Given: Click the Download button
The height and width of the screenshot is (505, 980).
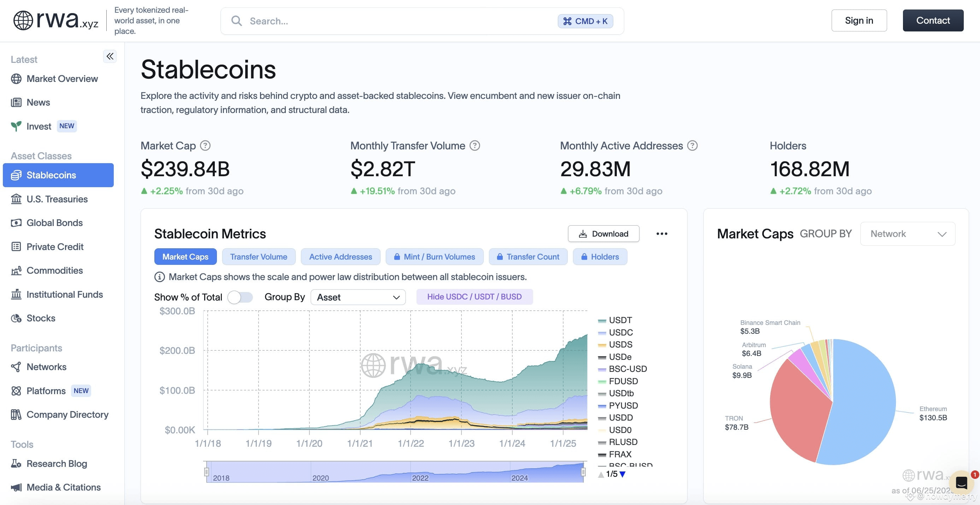Looking at the screenshot, I should [604, 234].
